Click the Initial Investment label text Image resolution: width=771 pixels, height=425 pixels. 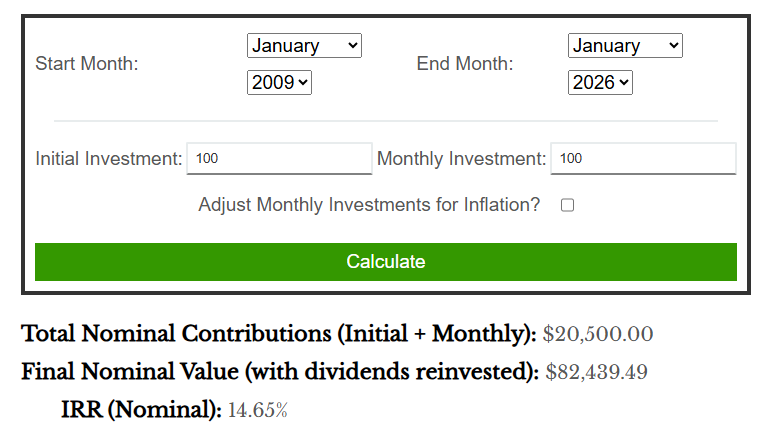[x=109, y=159]
